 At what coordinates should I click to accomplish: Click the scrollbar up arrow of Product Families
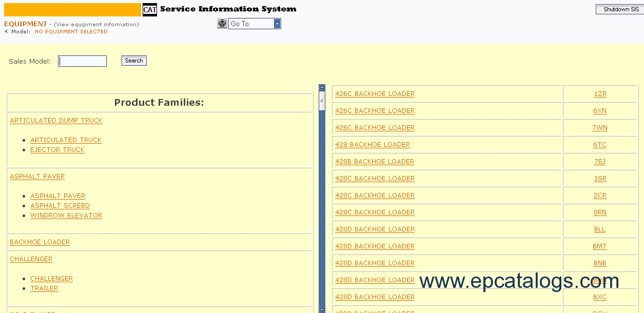[x=322, y=88]
